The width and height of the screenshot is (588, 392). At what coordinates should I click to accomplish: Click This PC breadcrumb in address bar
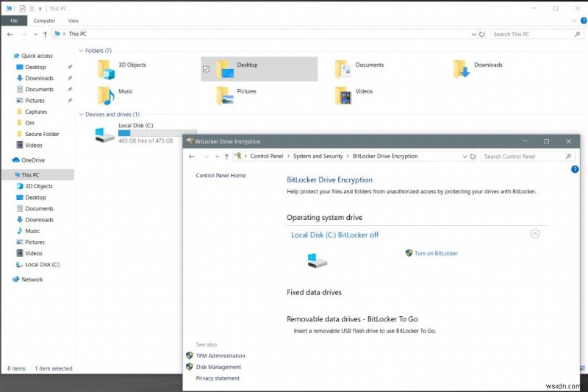click(x=78, y=34)
